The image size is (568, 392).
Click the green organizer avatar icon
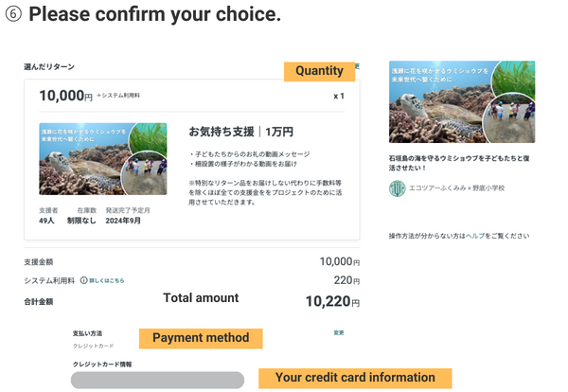(x=397, y=188)
